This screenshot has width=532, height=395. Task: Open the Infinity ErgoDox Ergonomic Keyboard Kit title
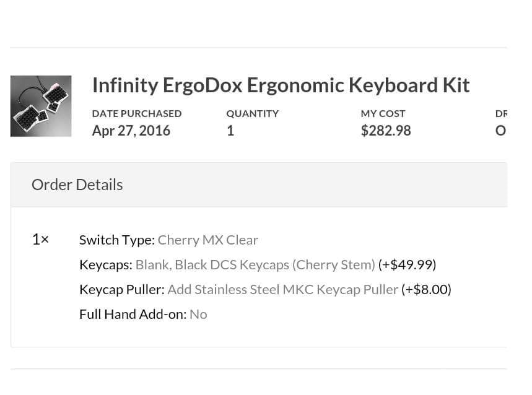[281, 85]
